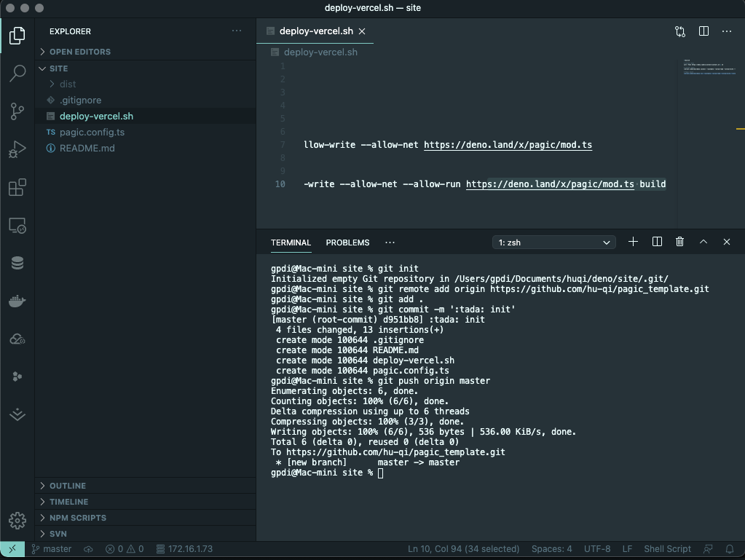This screenshot has height=560, width=745.
Task: Expand the OPEN EDITORS section
Action: 146,52
